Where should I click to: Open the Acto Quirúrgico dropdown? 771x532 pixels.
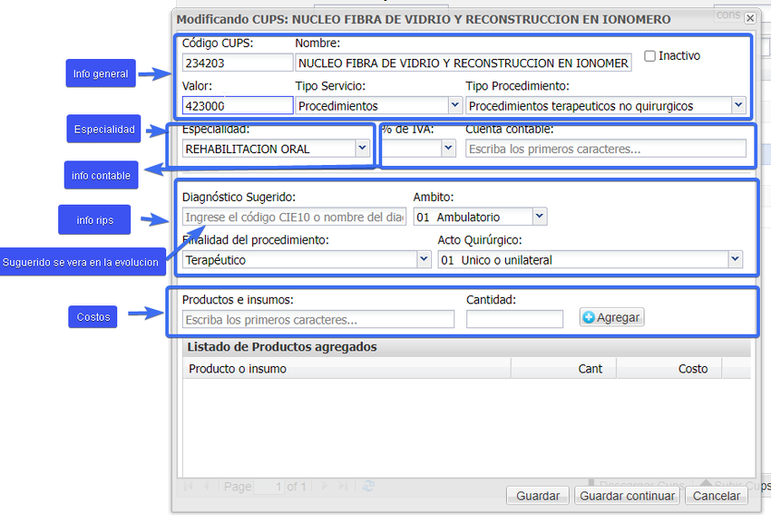[x=735, y=259]
